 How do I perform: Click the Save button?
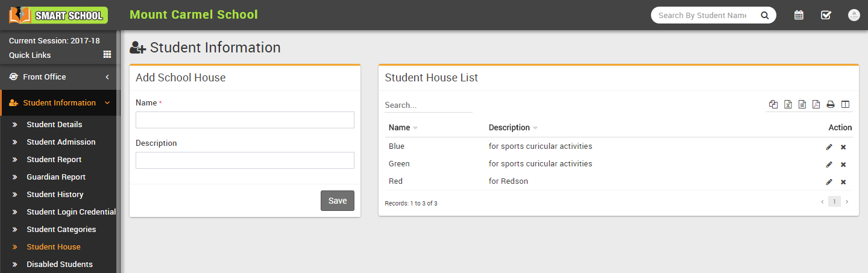coord(337,201)
